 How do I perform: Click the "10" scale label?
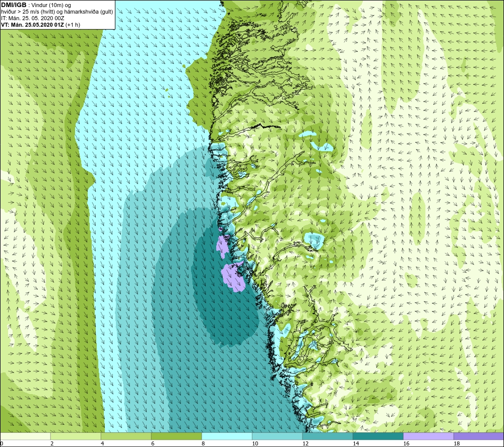pyautogui.click(x=255, y=443)
